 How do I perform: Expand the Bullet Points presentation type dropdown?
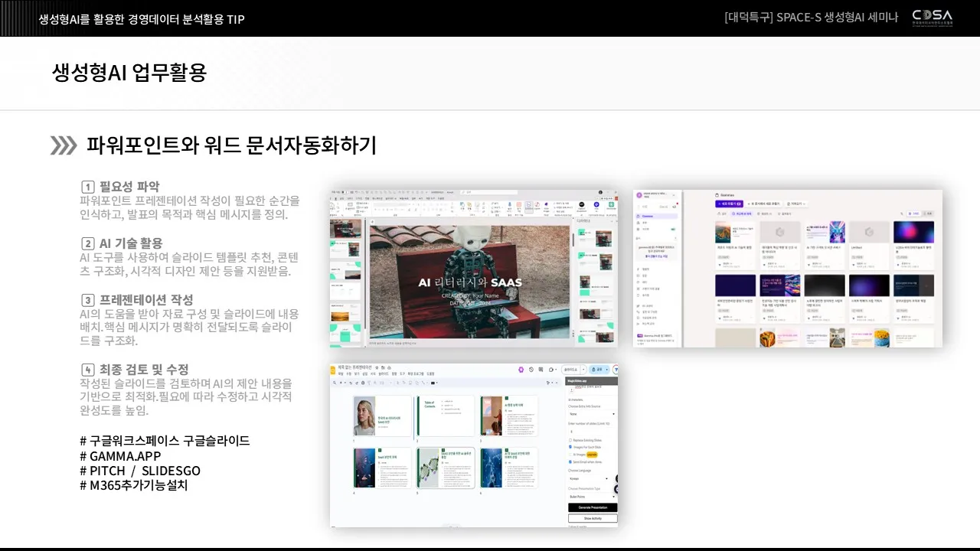(x=592, y=497)
